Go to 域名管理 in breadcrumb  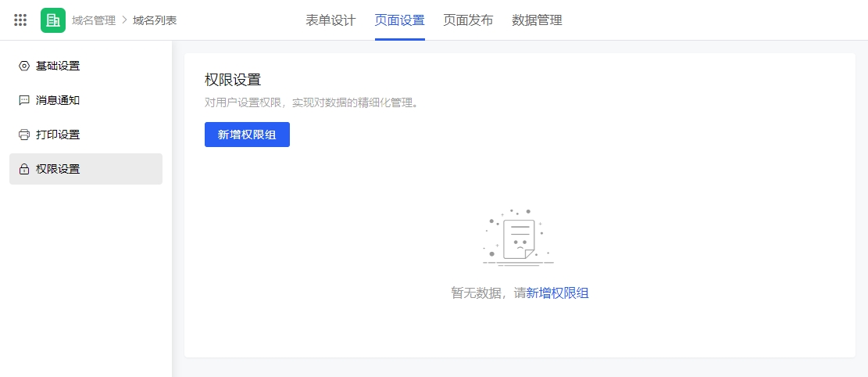coord(94,20)
